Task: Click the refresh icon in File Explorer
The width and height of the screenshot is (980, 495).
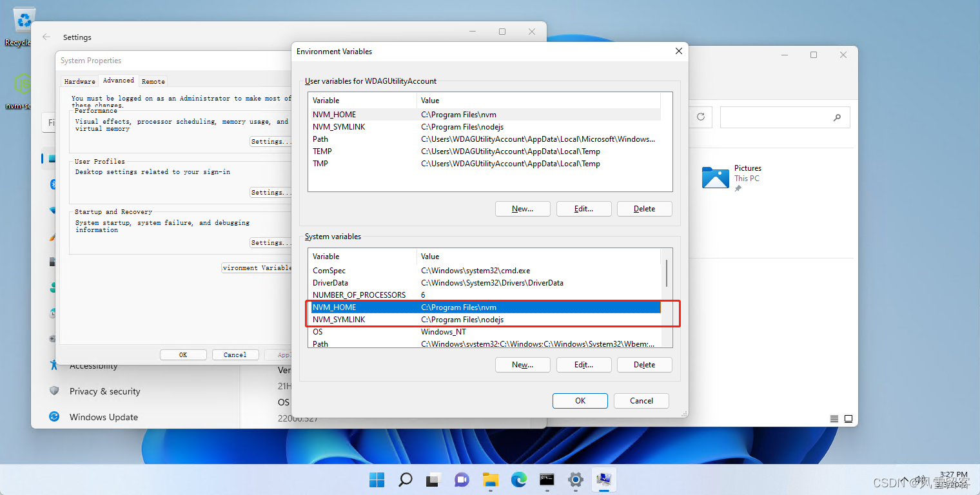Action: point(700,117)
